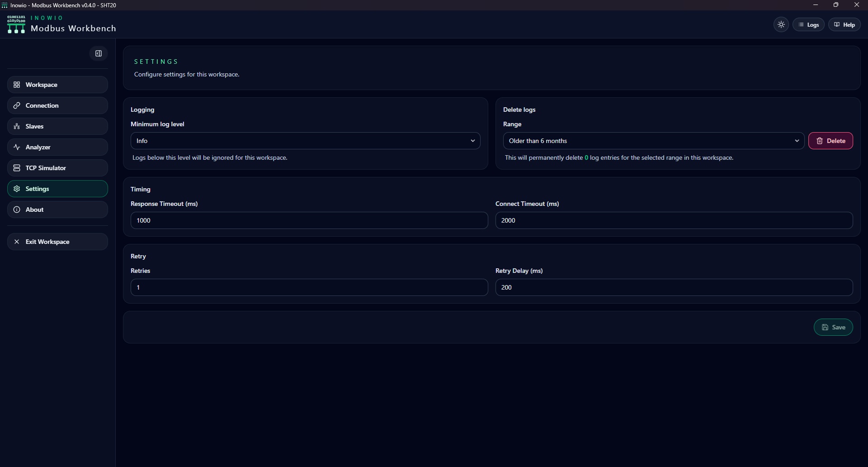Restore down the application window

point(836,5)
